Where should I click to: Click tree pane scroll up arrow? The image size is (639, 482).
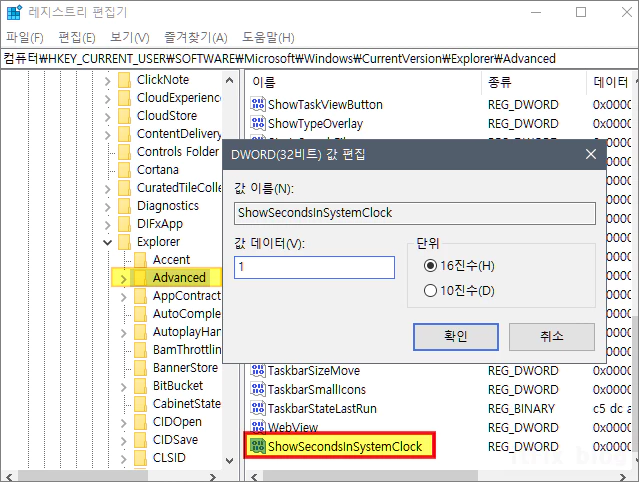coord(229,80)
